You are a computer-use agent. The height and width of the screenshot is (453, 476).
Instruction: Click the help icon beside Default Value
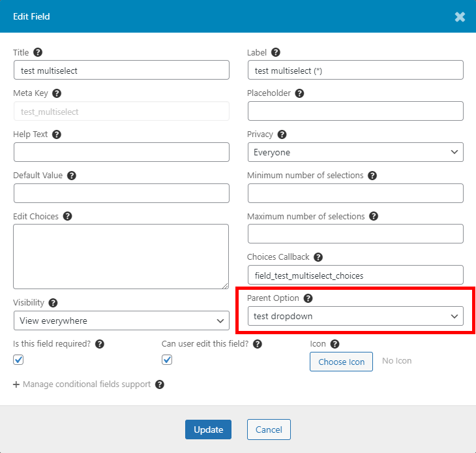(x=71, y=176)
